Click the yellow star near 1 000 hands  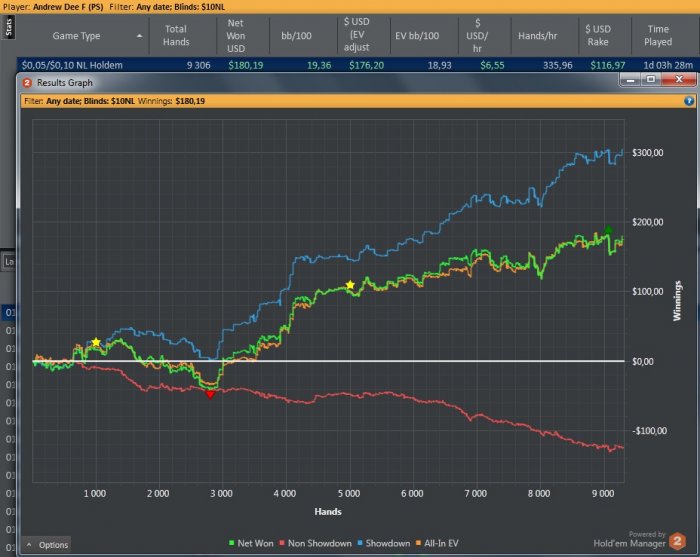96,342
